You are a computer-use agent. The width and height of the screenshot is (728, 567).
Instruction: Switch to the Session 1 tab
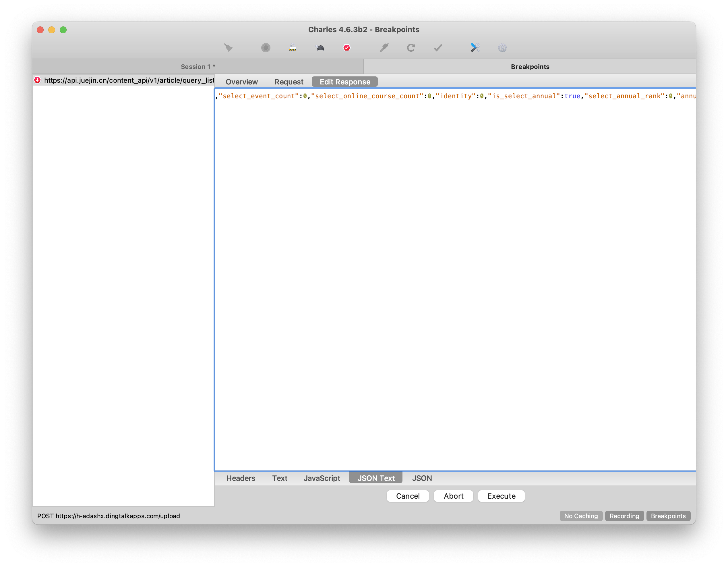coord(198,66)
